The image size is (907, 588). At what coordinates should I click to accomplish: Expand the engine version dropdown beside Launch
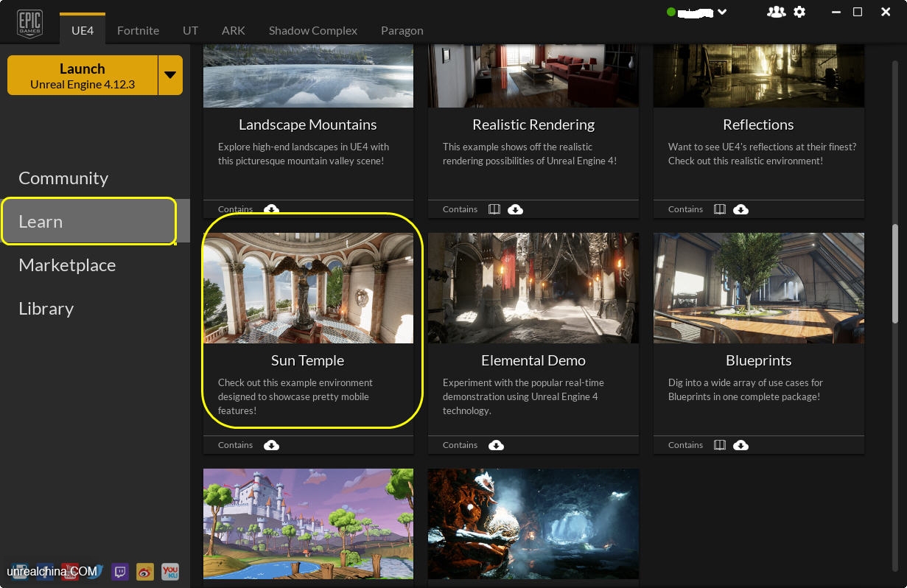170,75
